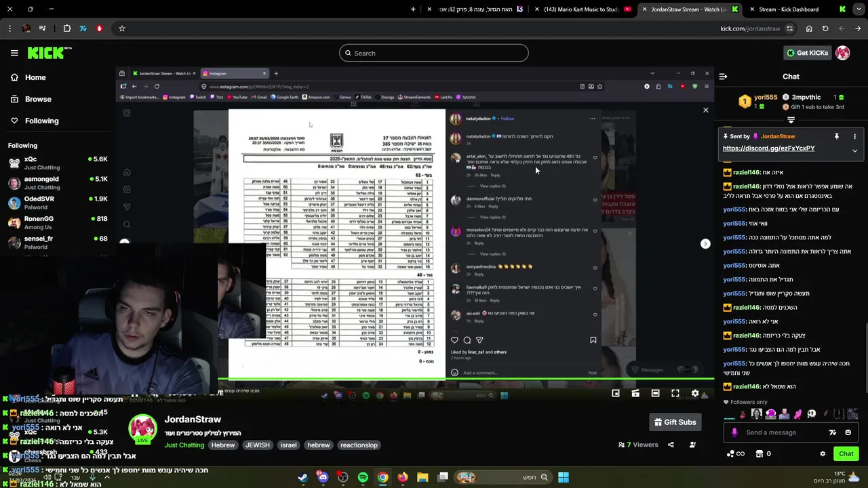Open player settings gear
868x488 pixels.
tap(695, 393)
